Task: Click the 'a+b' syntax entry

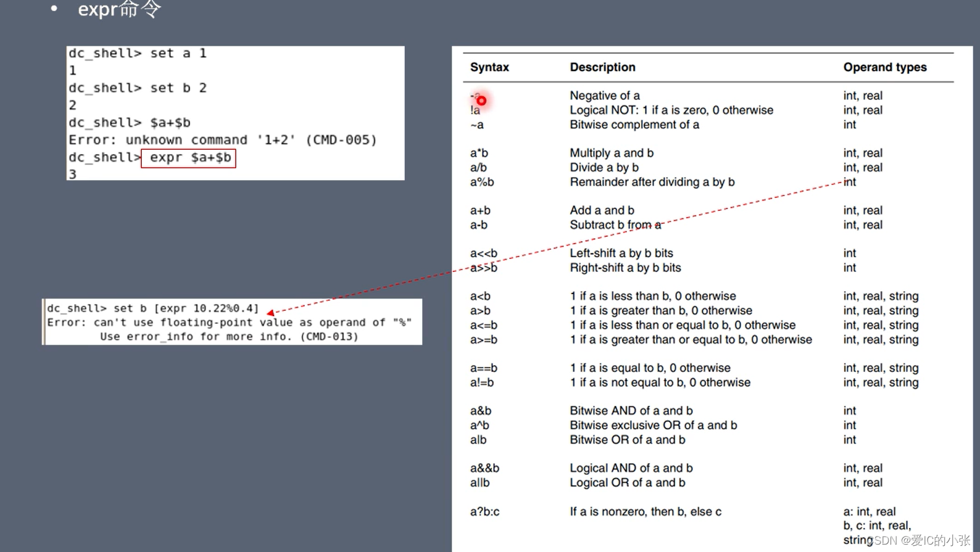Action: click(x=480, y=211)
